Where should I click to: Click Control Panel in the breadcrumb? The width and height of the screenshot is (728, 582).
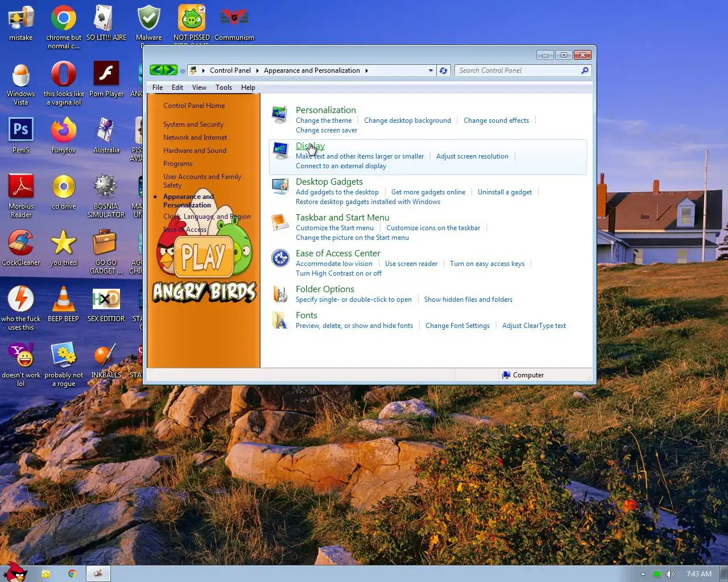[x=230, y=70]
